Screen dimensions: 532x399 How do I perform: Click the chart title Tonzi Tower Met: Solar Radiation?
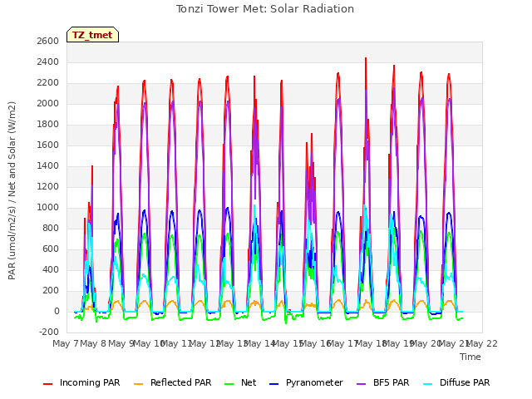tap(265, 9)
